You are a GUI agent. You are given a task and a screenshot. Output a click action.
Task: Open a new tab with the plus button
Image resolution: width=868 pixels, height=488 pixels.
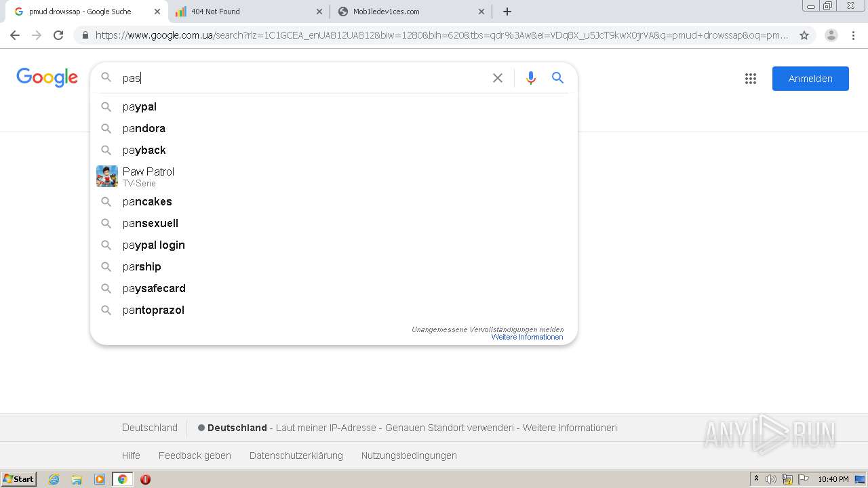507,12
